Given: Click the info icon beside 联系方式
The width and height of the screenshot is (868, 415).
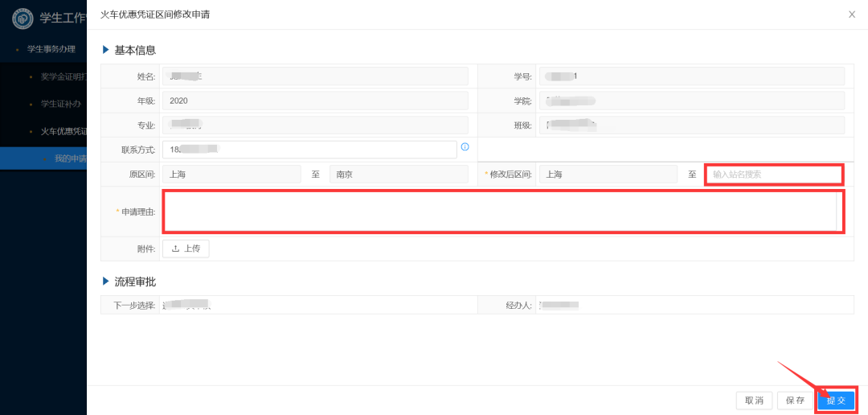Looking at the screenshot, I should tap(465, 147).
